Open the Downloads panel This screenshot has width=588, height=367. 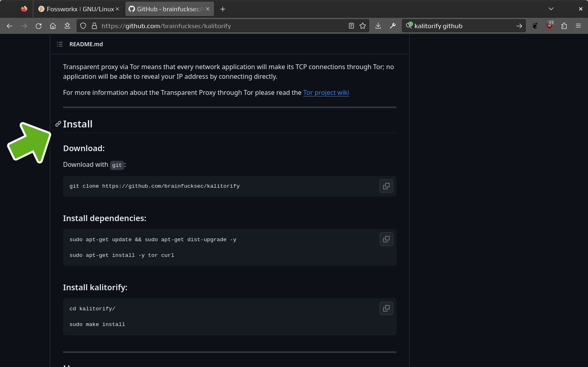pyautogui.click(x=378, y=26)
